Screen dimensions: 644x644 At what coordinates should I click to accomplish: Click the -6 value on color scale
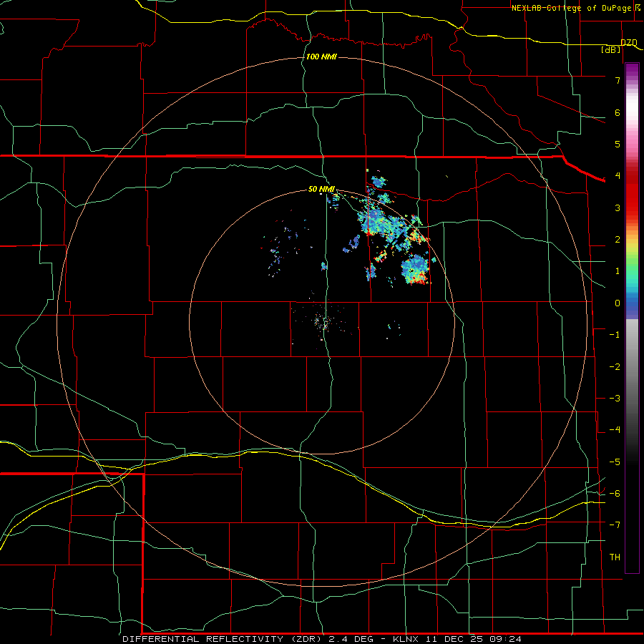[x=615, y=494]
